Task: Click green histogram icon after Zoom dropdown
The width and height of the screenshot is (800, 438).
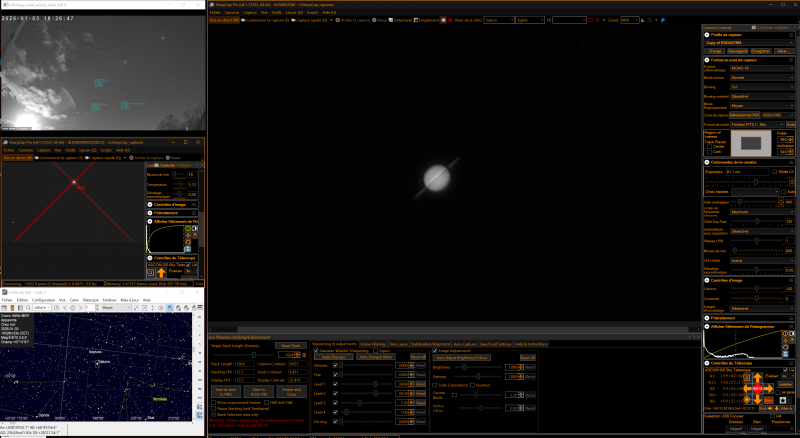Action: [643, 20]
